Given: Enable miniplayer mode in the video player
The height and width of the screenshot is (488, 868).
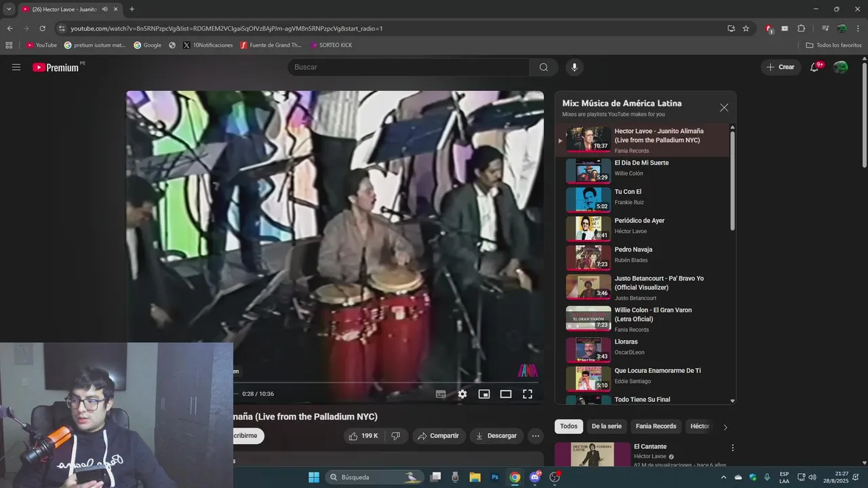Looking at the screenshot, I should pos(484,394).
